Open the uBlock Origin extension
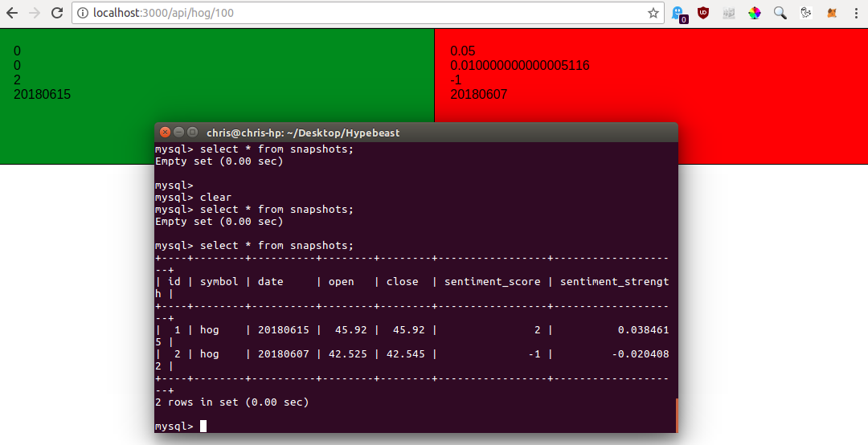The image size is (868, 445). click(x=703, y=13)
